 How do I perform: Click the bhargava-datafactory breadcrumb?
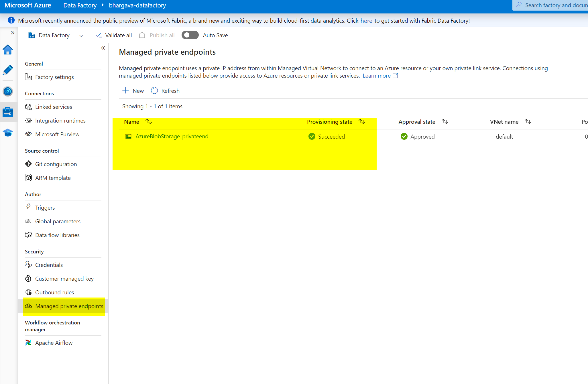(x=137, y=5)
